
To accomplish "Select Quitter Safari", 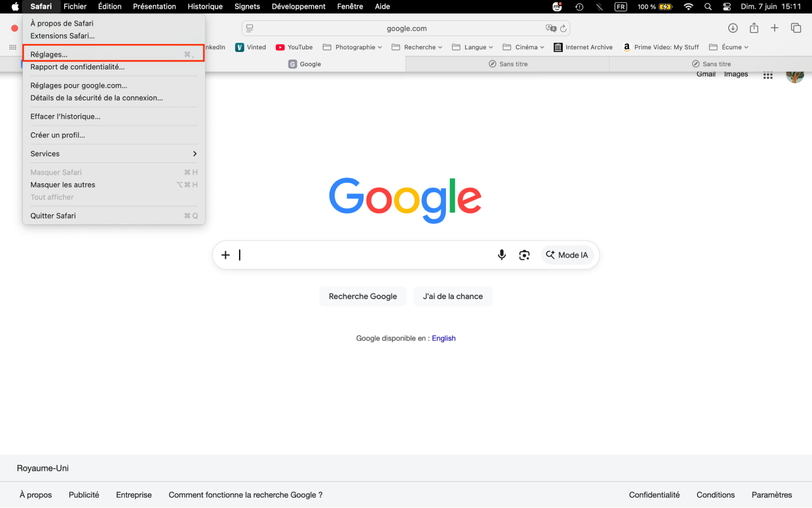I will [114, 216].
